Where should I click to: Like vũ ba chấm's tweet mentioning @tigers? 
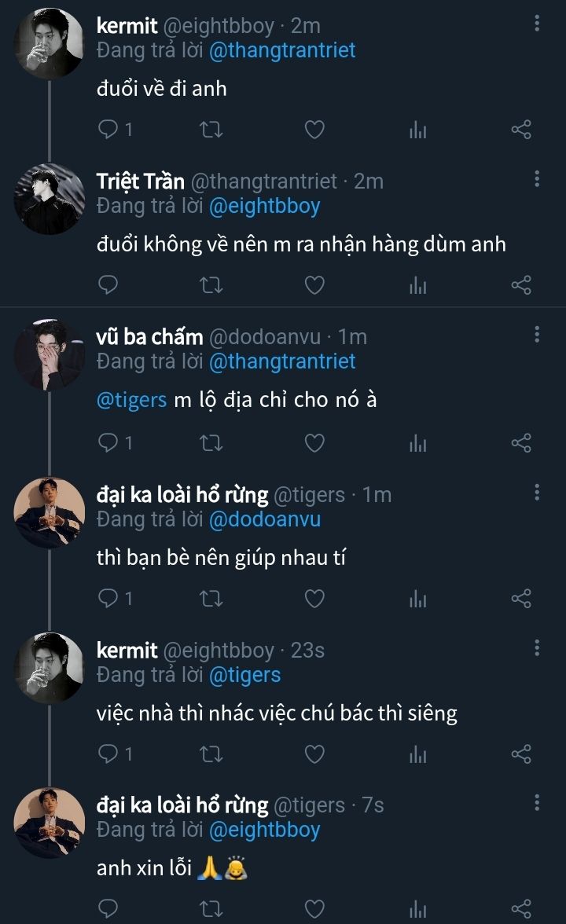tap(314, 443)
